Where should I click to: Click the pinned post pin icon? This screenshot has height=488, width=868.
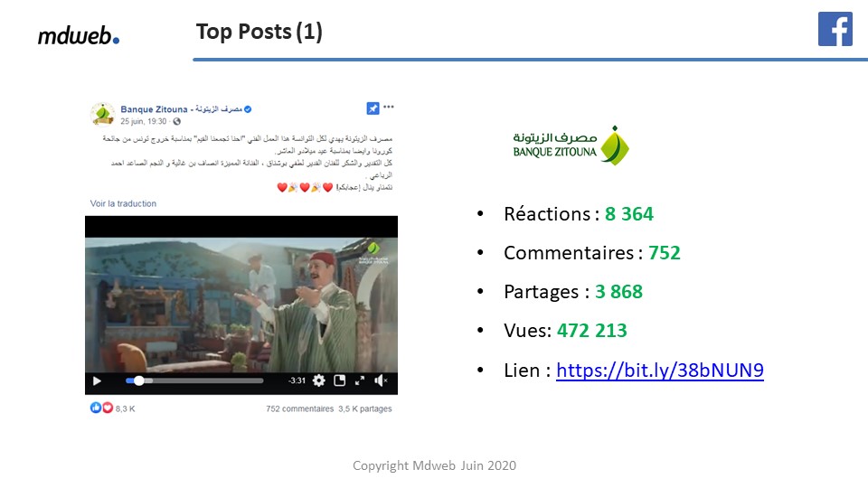pyautogui.click(x=373, y=108)
